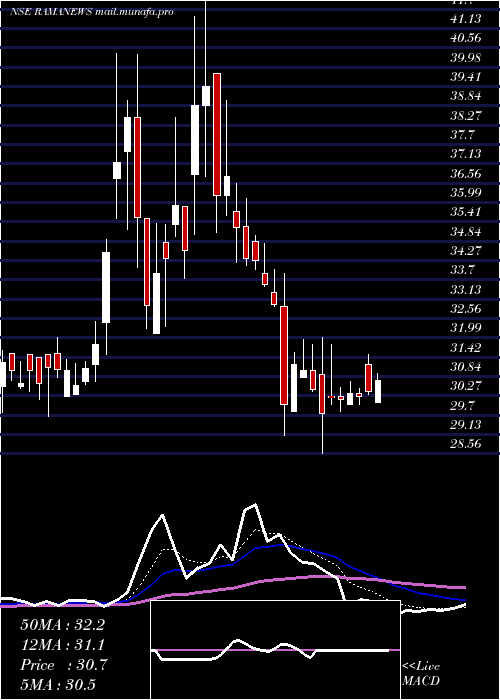Click the Price : 30.7 value
This screenshot has height=700, width=500.
[63, 665]
